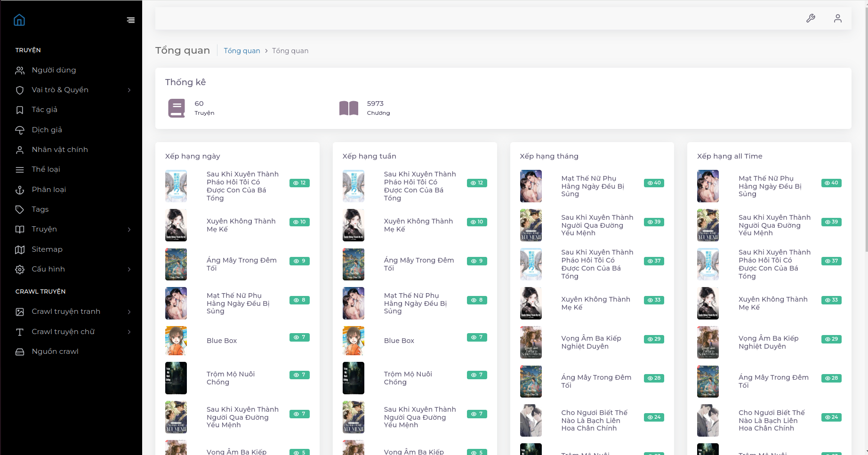This screenshot has height=455, width=868.
Task: Click Trộm Mộ Nuôi Chồng cover in weekly ranking
Action: point(354,378)
